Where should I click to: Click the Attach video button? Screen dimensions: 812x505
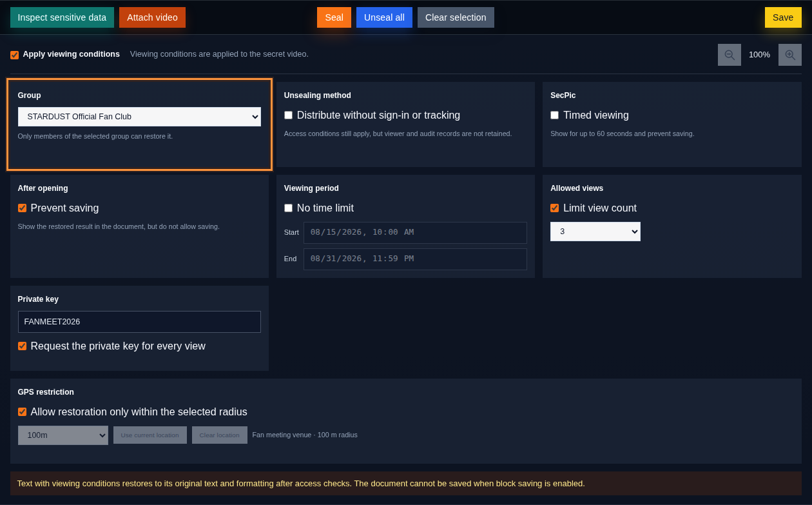[152, 17]
